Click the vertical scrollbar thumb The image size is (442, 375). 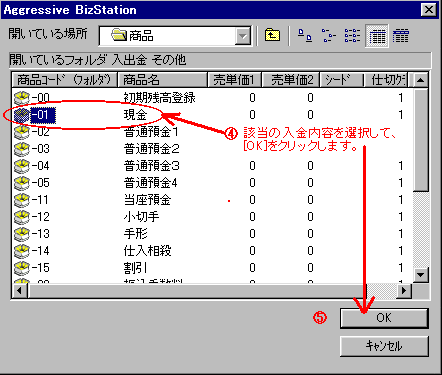(x=421, y=139)
